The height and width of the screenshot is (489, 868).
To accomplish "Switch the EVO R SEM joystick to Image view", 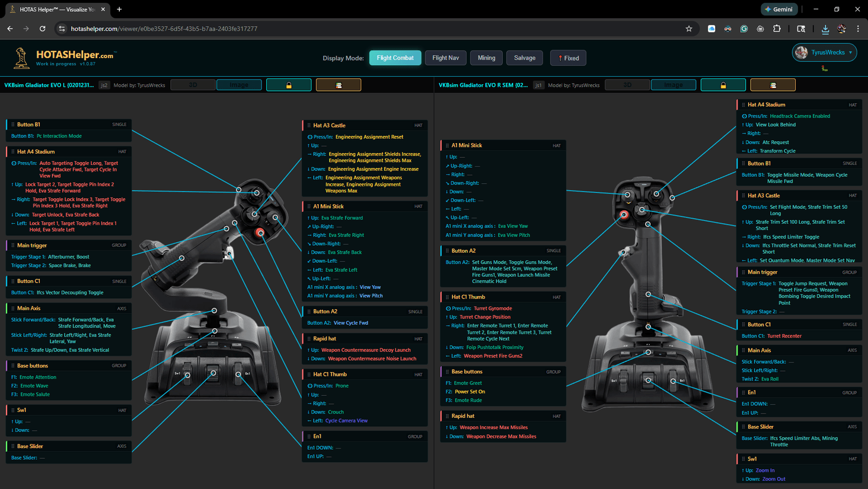I will pyautogui.click(x=673, y=85).
